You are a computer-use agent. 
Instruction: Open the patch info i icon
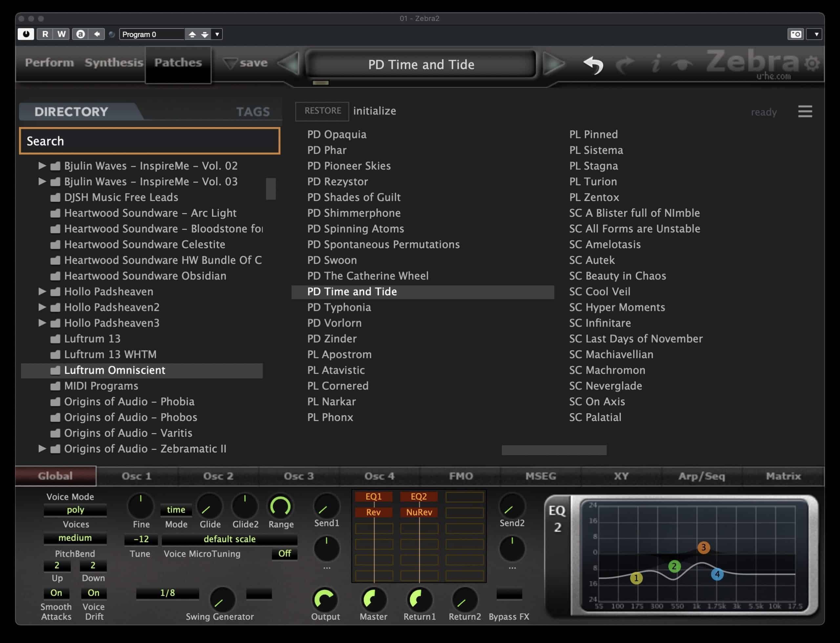[656, 63]
